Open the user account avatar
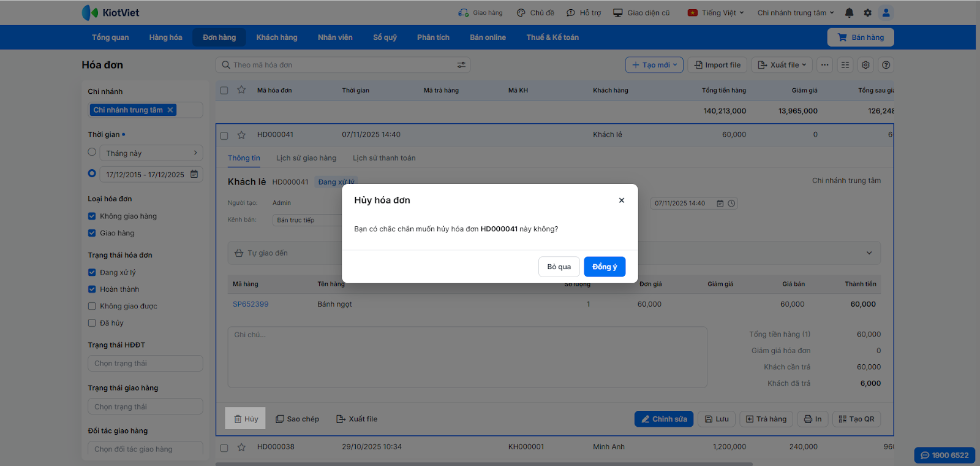This screenshot has width=980, height=466. pos(886,12)
